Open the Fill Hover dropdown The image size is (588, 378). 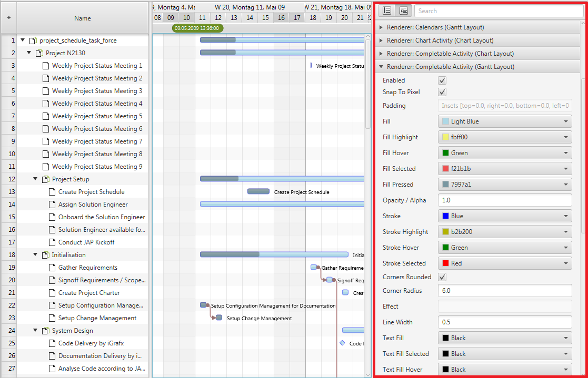[x=505, y=153]
